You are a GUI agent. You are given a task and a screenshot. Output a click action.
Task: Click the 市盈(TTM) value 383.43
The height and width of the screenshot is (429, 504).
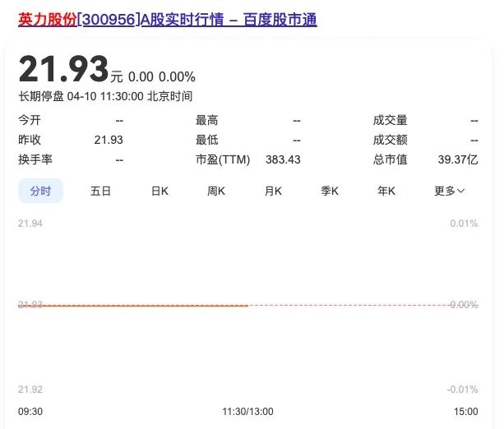(283, 159)
